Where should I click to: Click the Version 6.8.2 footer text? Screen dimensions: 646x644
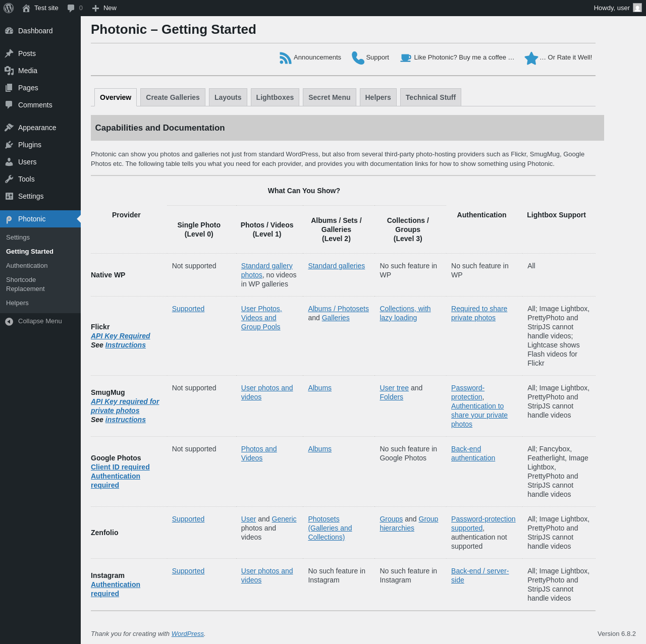click(x=617, y=634)
